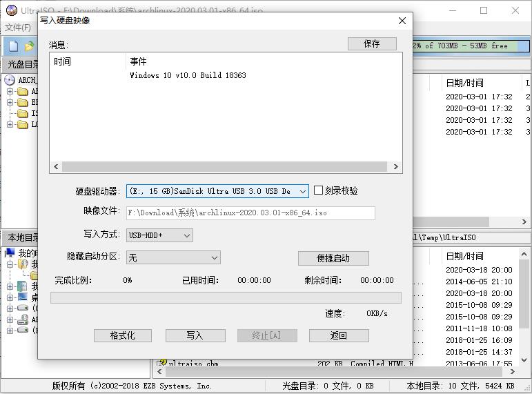
Task: Expand the last drive node in local tree
Action: (x=10, y=331)
